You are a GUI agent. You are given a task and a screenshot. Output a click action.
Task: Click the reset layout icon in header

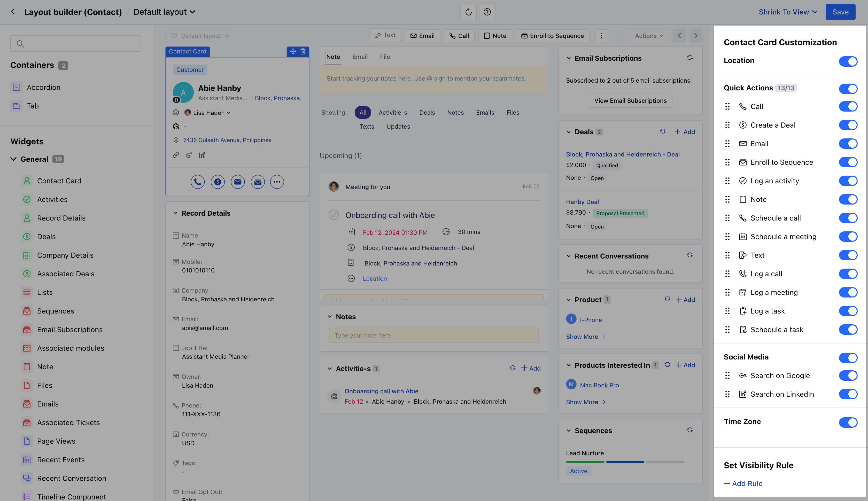468,12
